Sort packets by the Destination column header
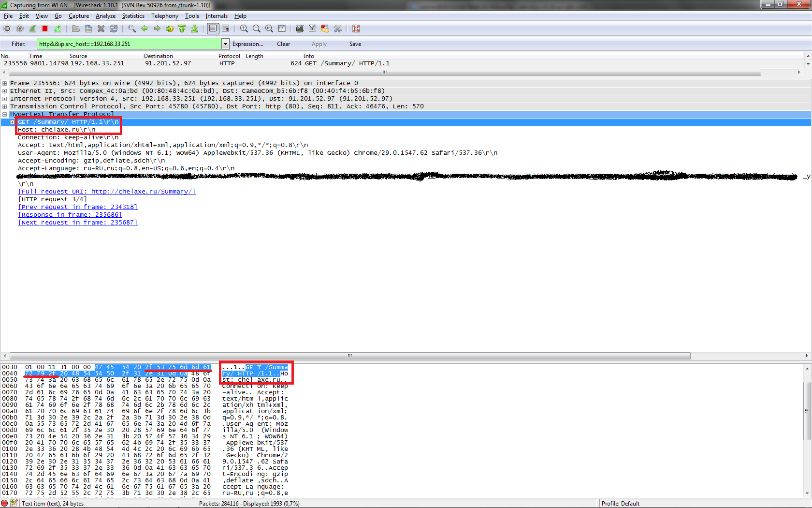Screen dimensions: 812x508 click(159, 56)
